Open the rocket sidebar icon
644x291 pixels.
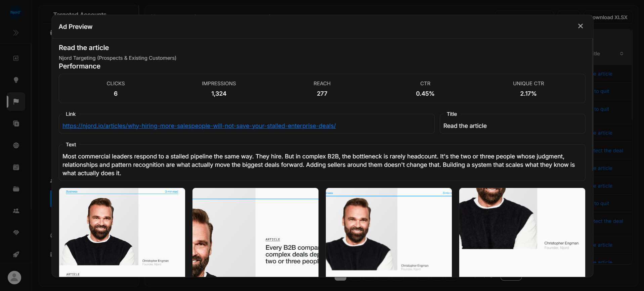click(x=16, y=254)
